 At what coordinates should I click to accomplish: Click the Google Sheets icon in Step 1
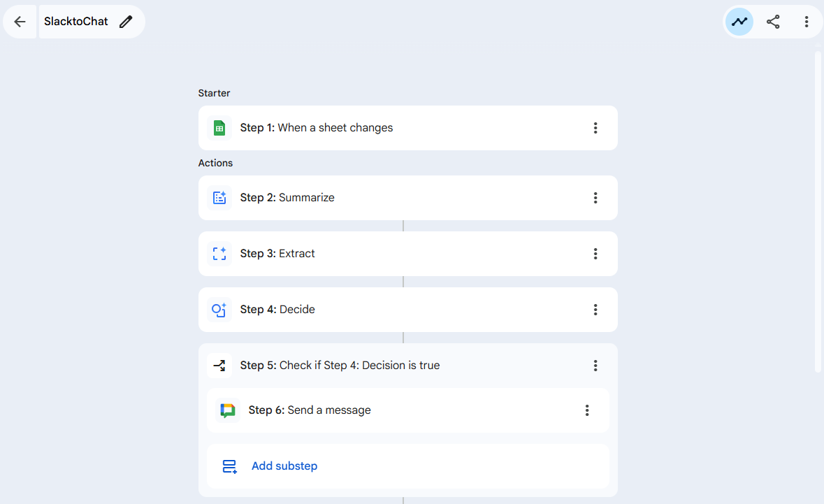[x=219, y=128]
